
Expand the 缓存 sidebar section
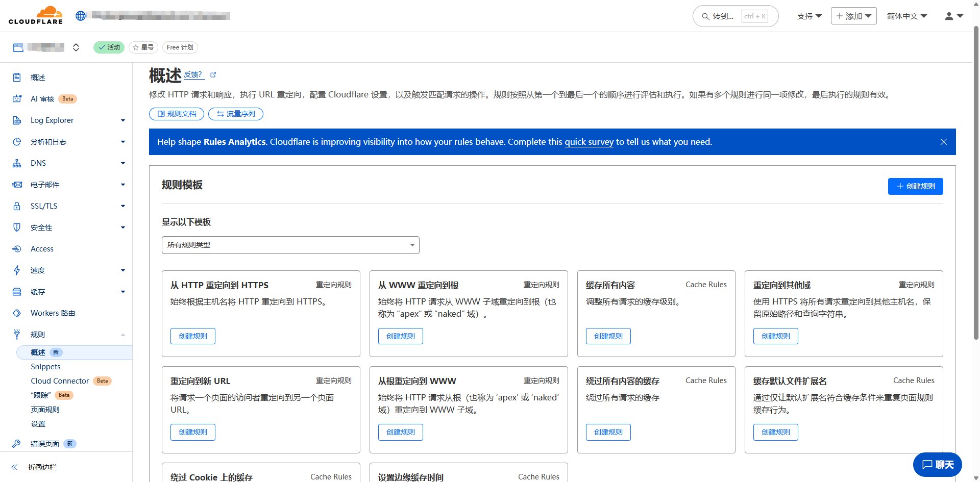click(122, 292)
